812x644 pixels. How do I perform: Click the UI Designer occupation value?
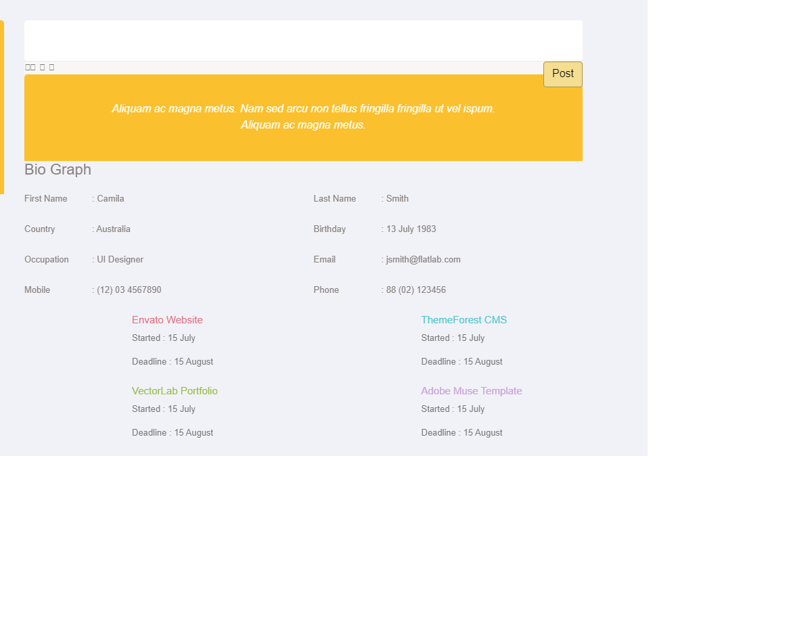tap(120, 260)
